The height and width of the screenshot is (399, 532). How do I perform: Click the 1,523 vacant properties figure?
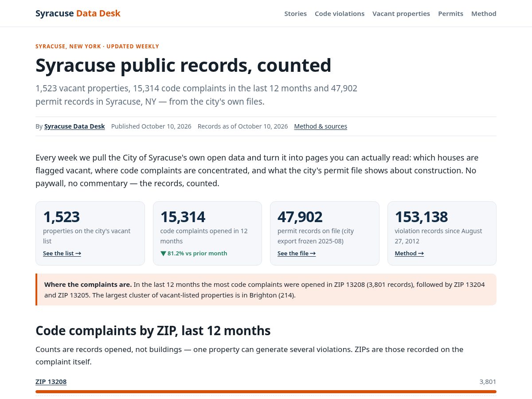[61, 217]
